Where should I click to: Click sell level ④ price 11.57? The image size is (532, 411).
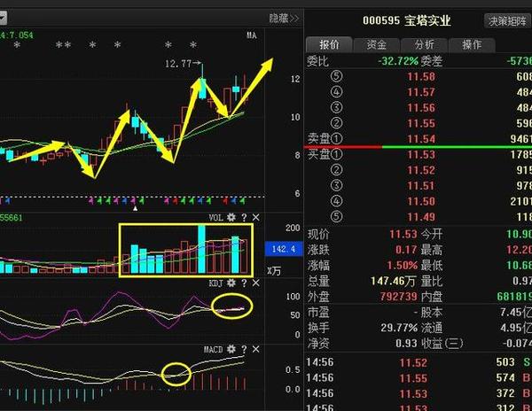pos(421,92)
